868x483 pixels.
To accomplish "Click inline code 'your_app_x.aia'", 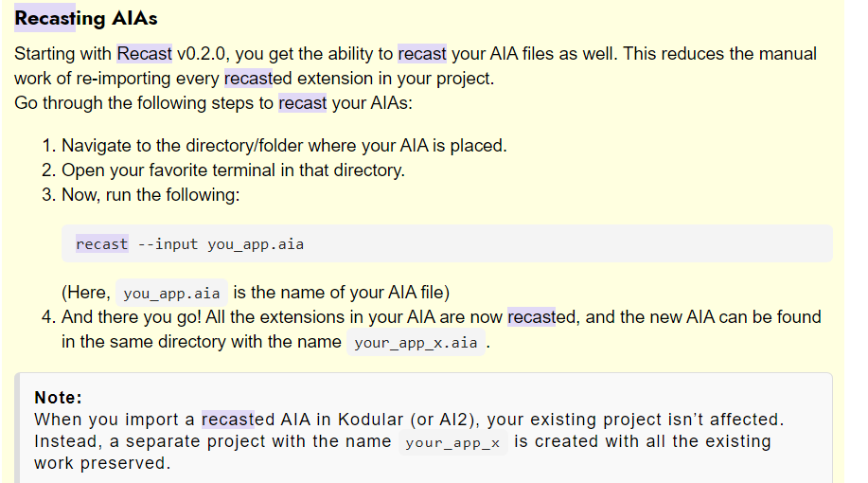I will tap(416, 342).
